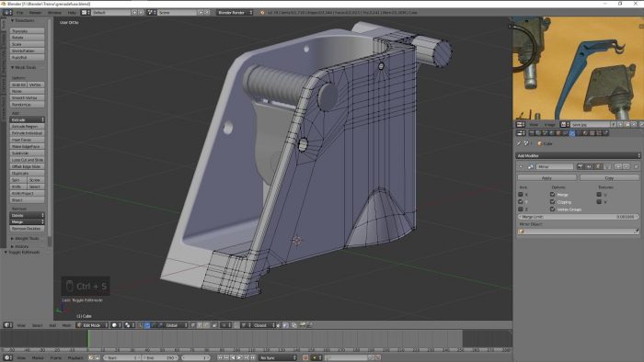Uncheck the Clipping option
Viewport: 644px width, 362px height.
(x=552, y=202)
